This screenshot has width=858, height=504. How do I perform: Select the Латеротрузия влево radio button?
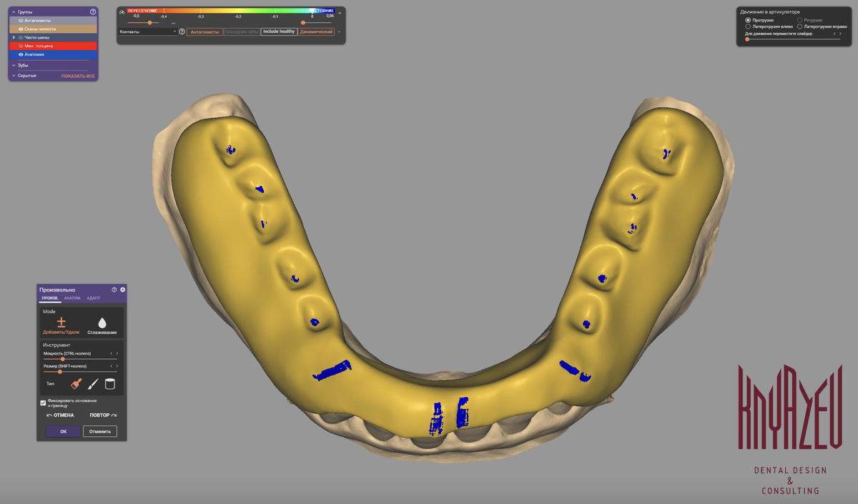click(x=748, y=26)
